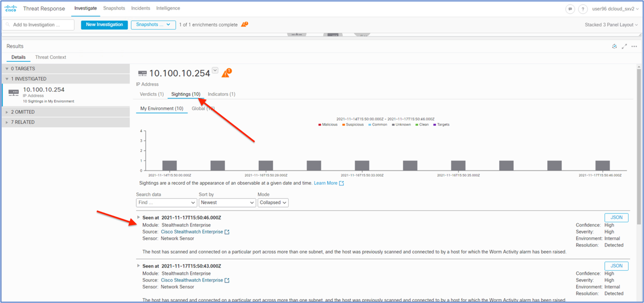644x303 pixels.
Task: Open the pivot menu beside the 10.100.10.254 heading
Action: coord(215,70)
